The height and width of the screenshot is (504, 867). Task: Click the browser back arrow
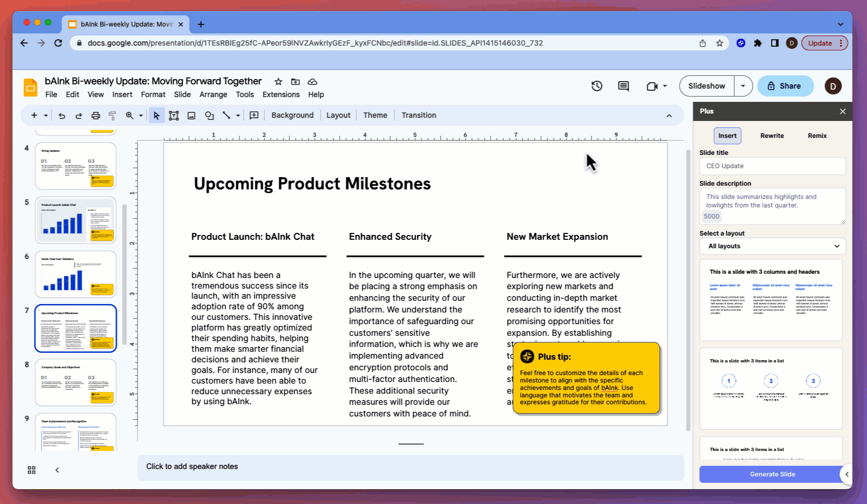[x=24, y=43]
